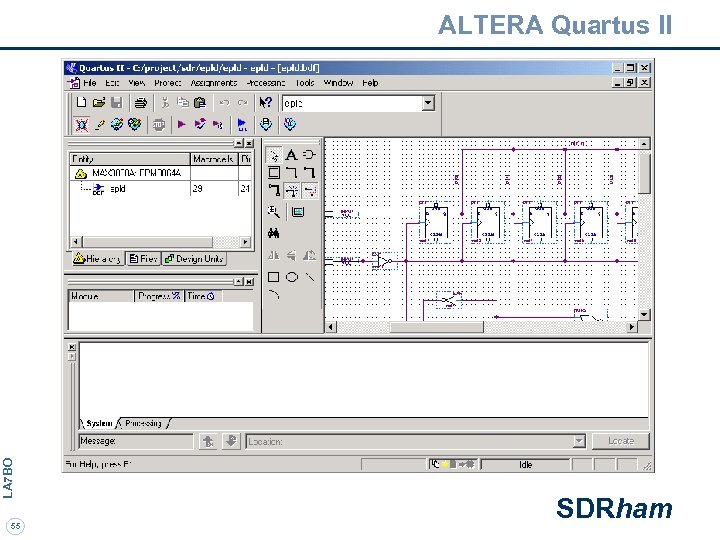Toggle partial line selection button

click(x=310, y=190)
